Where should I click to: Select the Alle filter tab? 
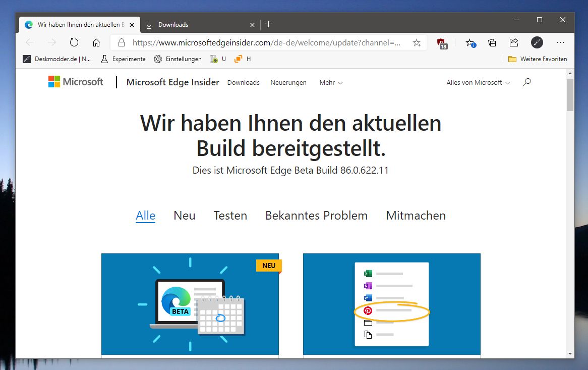tap(146, 216)
